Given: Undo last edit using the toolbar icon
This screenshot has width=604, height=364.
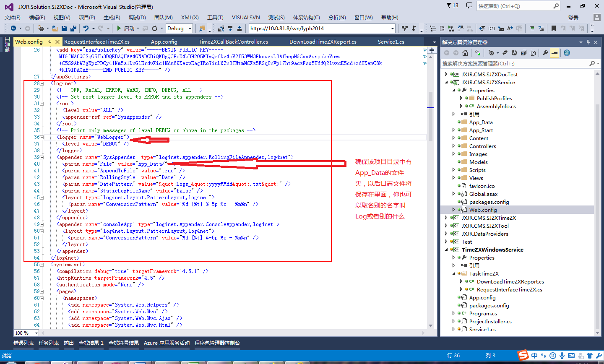Looking at the screenshot, I should (x=86, y=28).
